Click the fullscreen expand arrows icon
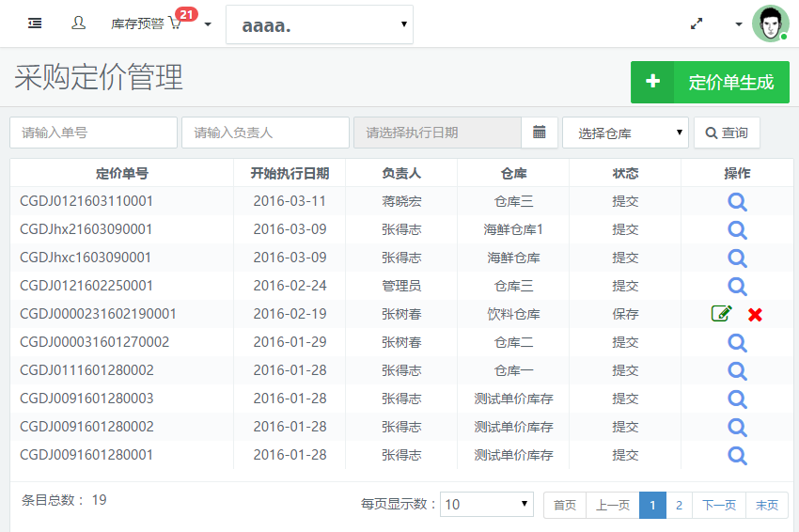 (x=697, y=23)
